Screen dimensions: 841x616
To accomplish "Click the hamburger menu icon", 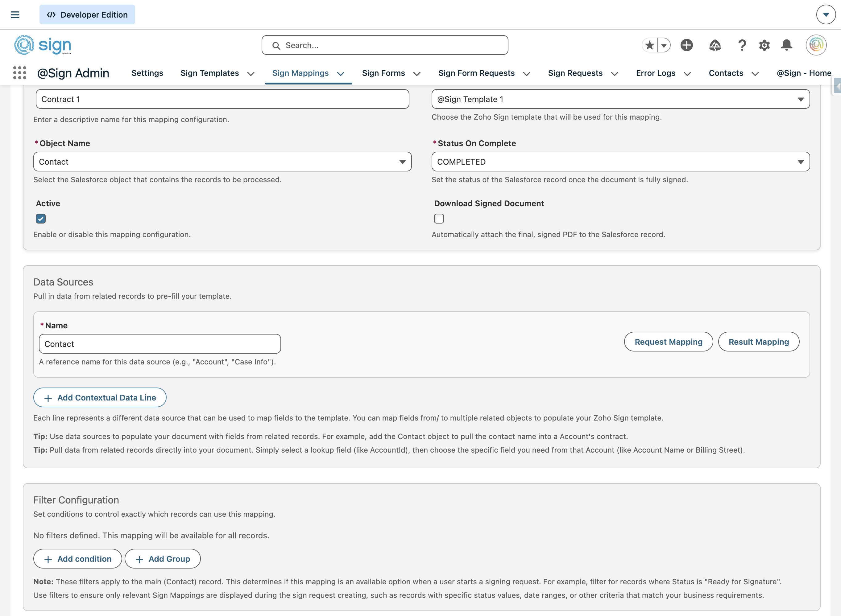I will (15, 15).
